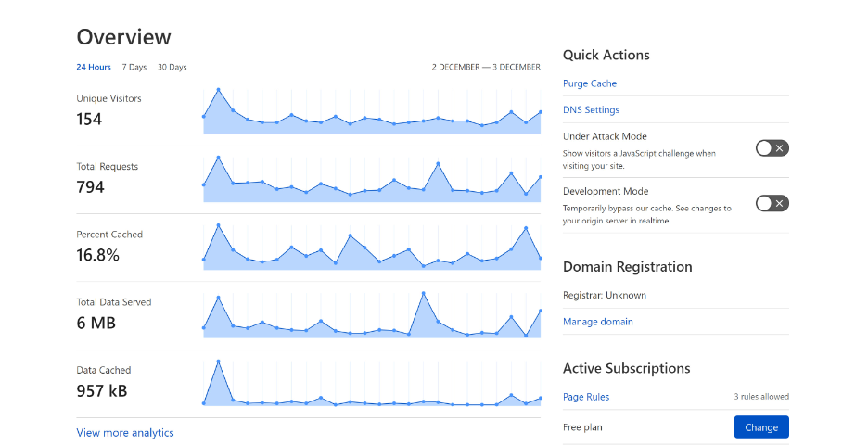Viewport: 868px width, 445px height.
Task: Toggle Under Attack Mode switch
Action: [x=772, y=148]
